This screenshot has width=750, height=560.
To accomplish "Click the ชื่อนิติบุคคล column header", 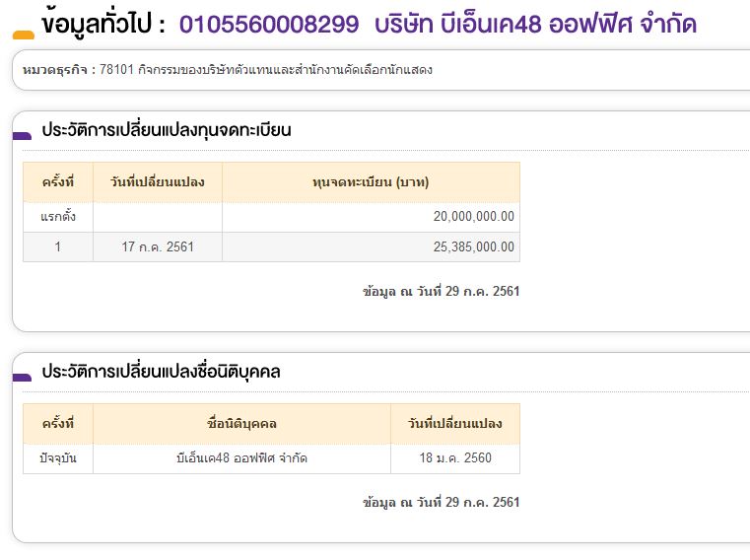I will pyautogui.click(x=241, y=424).
